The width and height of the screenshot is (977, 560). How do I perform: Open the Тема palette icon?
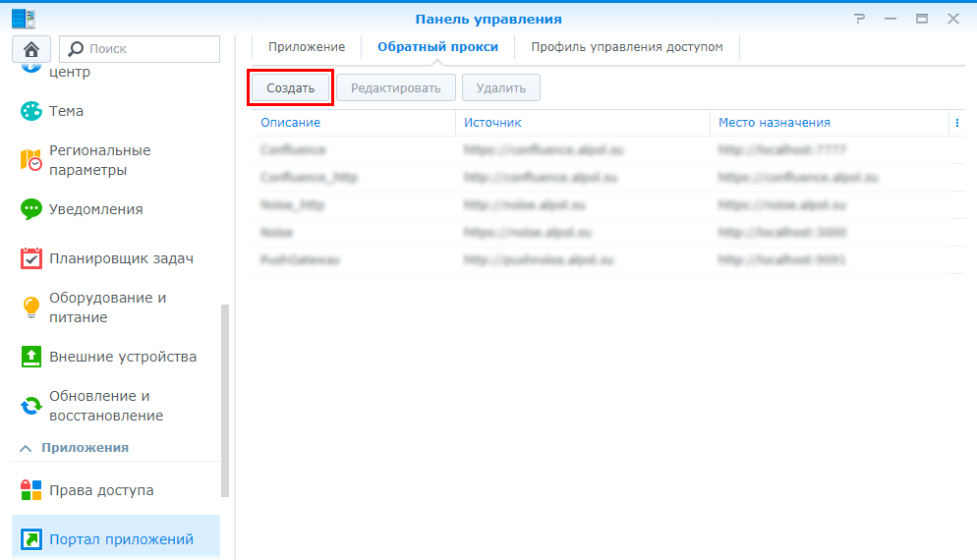pyautogui.click(x=31, y=111)
